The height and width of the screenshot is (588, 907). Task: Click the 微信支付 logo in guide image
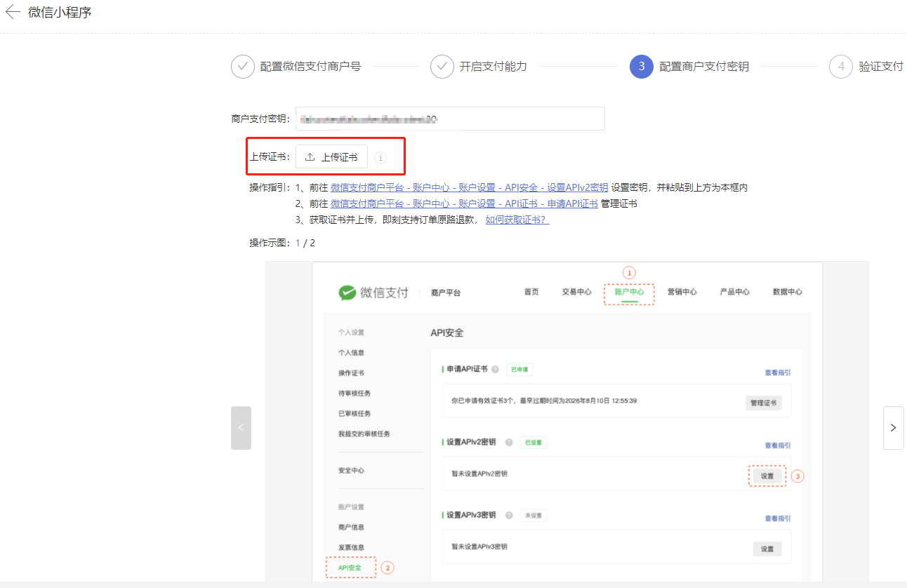(x=373, y=293)
